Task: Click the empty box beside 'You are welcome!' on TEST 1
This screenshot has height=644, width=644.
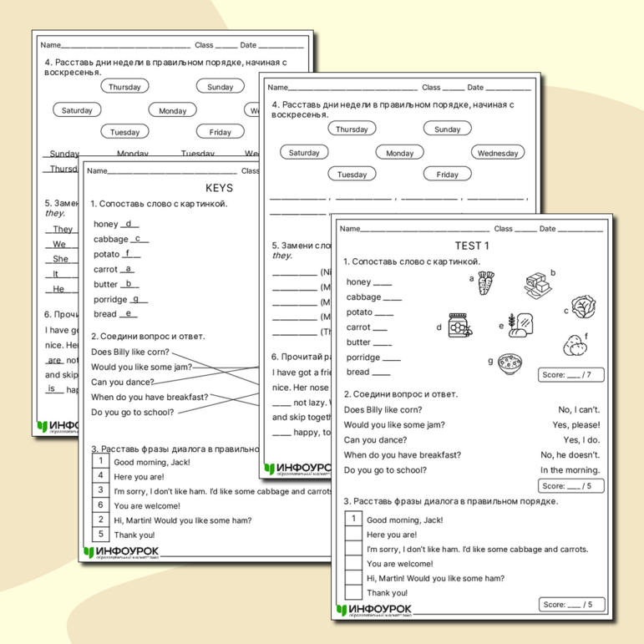Action: [x=353, y=563]
